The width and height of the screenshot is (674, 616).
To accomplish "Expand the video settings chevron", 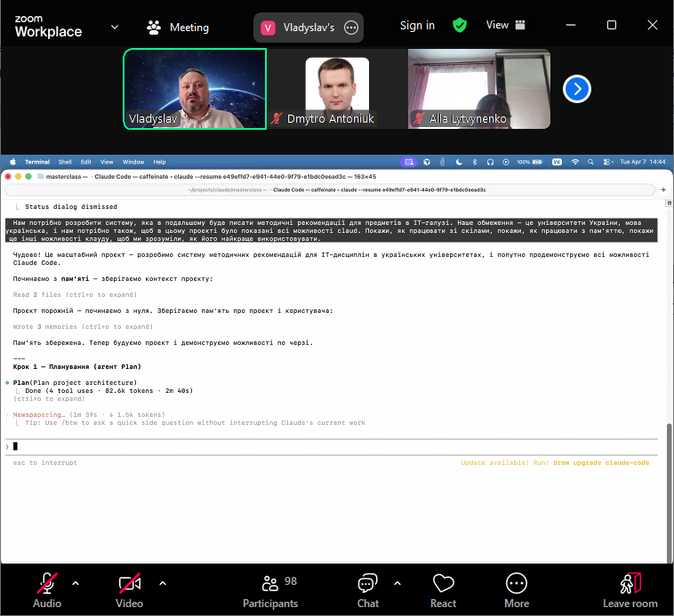I will coord(162,583).
